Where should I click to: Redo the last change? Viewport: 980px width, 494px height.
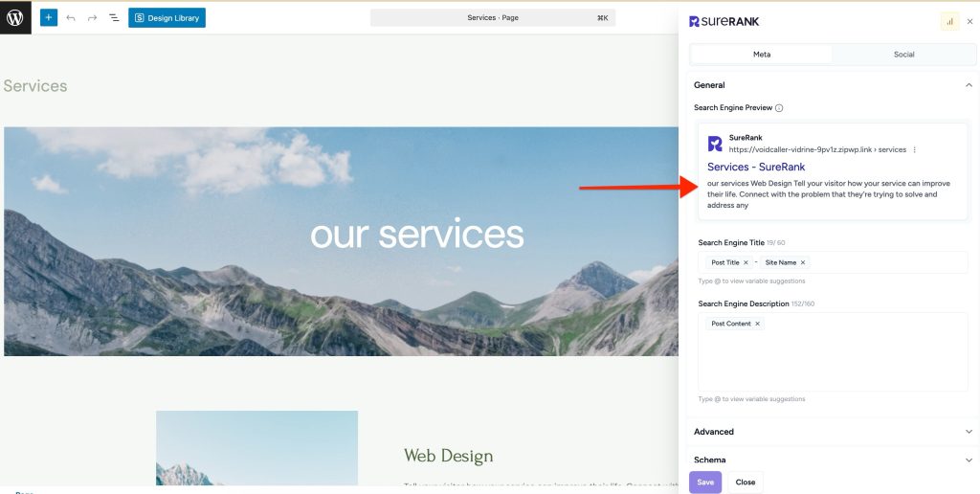93,18
